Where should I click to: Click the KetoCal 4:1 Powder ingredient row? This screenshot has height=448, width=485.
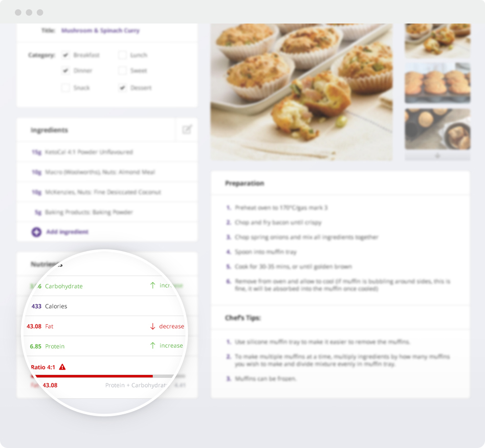point(107,152)
